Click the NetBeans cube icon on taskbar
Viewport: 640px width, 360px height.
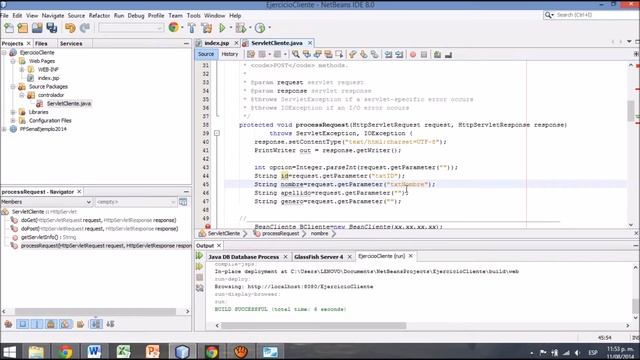(x=182, y=351)
